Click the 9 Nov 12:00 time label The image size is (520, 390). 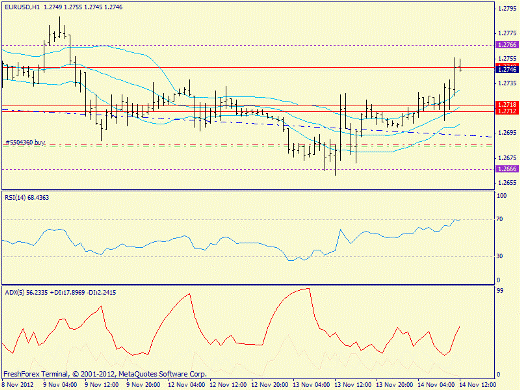point(102,385)
